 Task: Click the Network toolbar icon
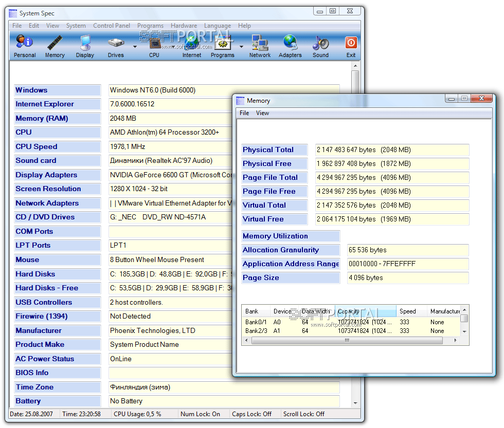(x=260, y=46)
